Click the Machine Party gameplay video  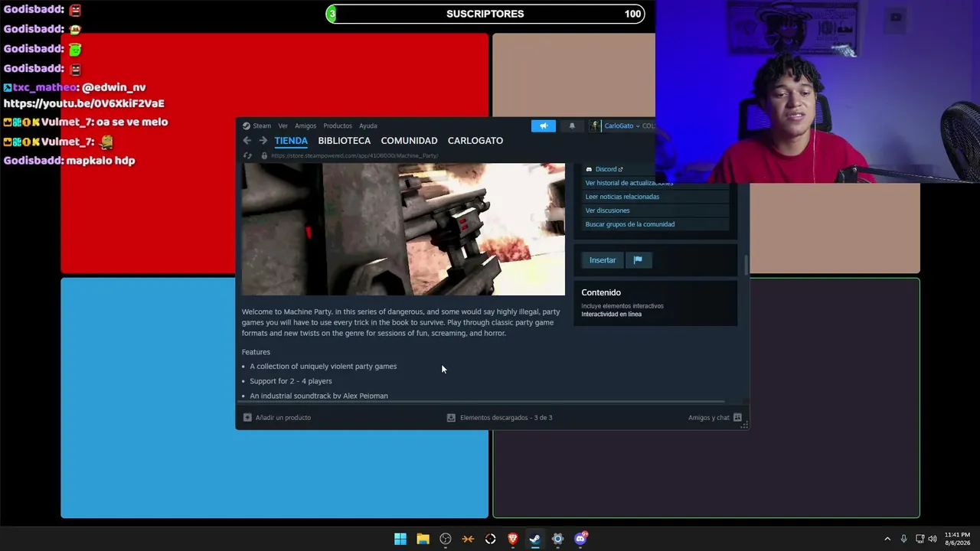[x=403, y=229]
